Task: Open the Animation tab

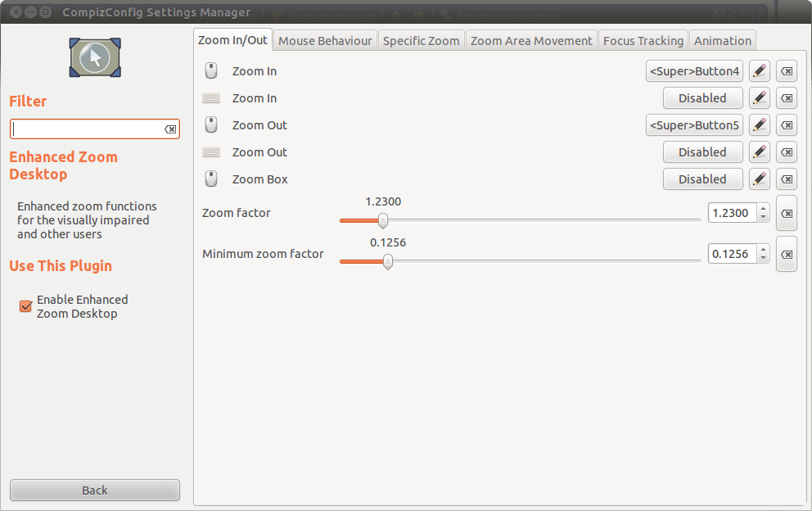Action: point(723,40)
